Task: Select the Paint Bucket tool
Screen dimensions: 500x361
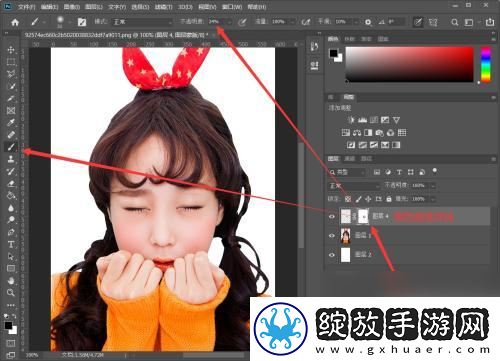Action: [x=11, y=196]
